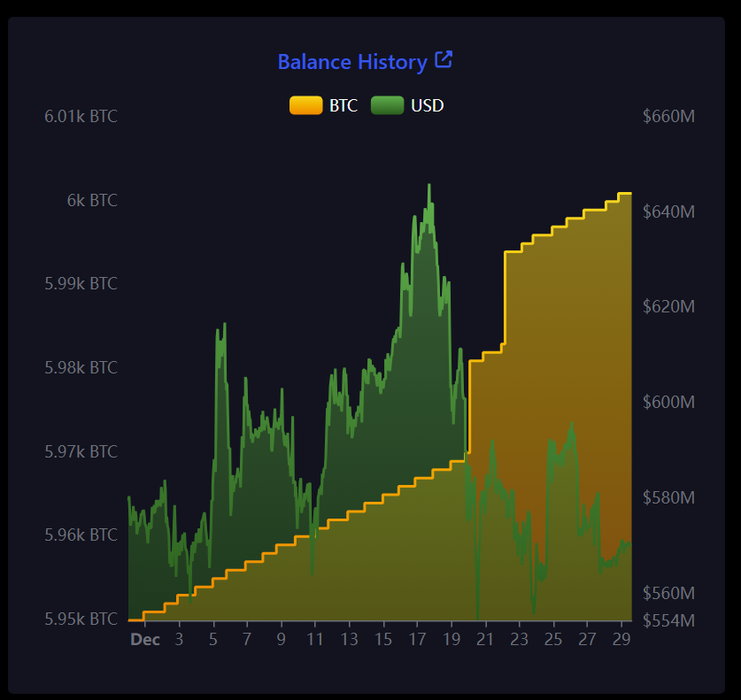
Task: Select the $600M right axis label
Action: 668,402
